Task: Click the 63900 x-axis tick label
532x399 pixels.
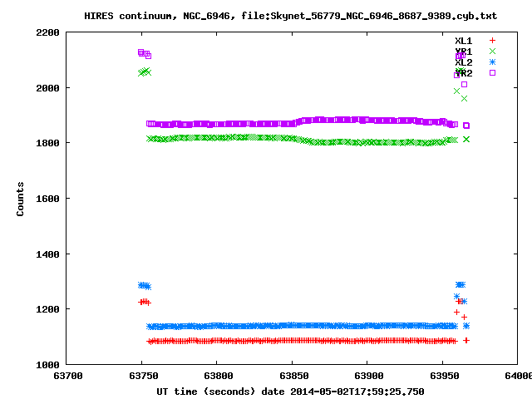Action: (369, 376)
